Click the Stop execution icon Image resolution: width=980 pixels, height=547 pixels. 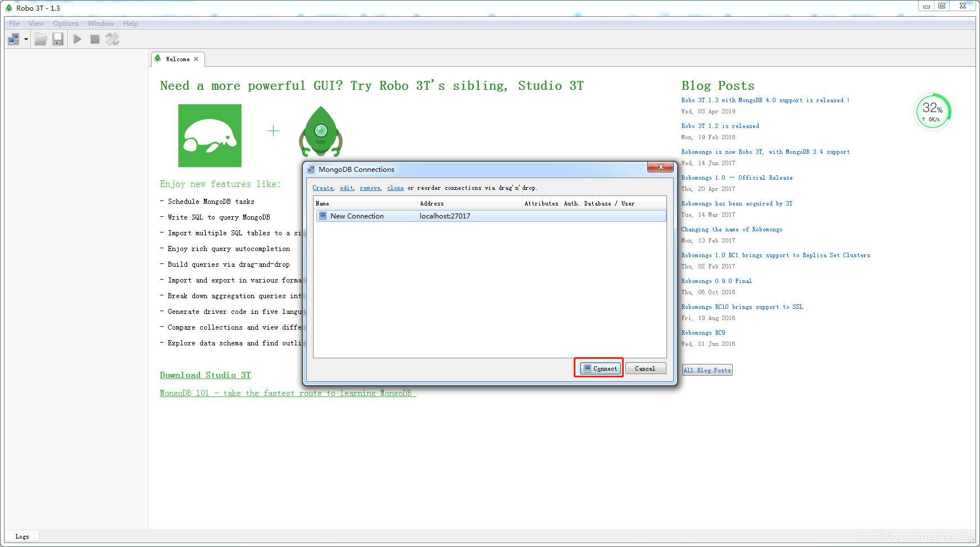click(95, 39)
